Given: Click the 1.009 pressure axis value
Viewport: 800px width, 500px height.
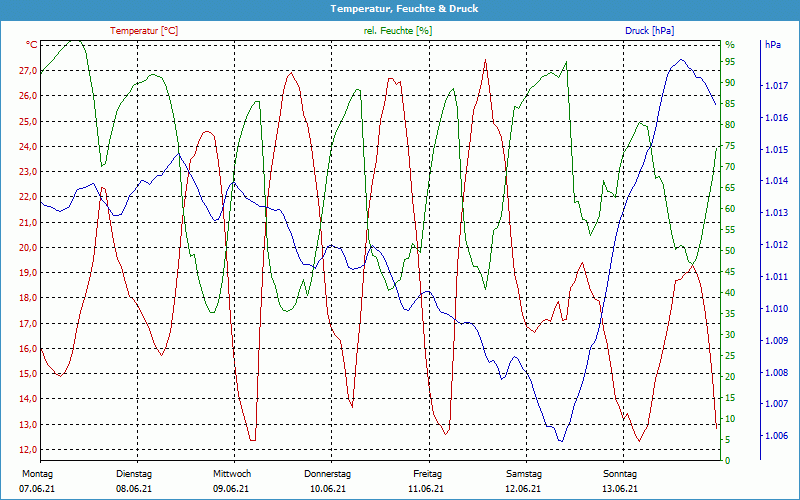Looking at the screenshot, I should click(777, 341).
